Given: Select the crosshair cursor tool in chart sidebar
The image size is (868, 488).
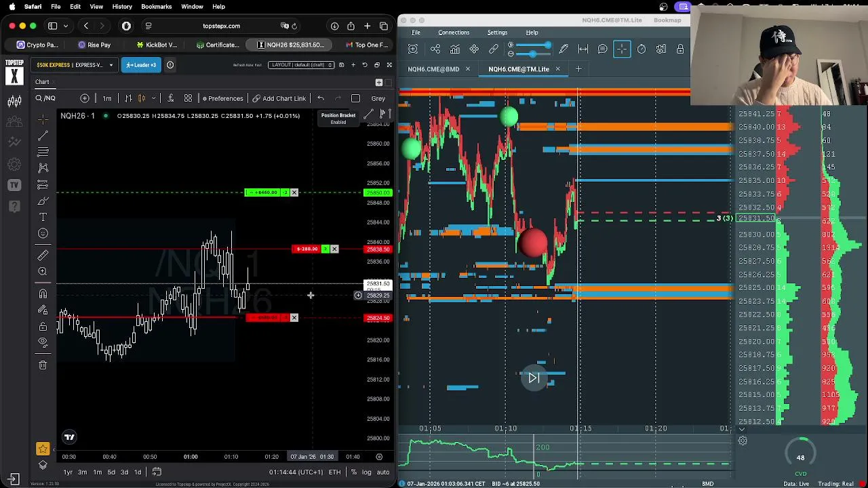Looking at the screenshot, I should pos(43,119).
